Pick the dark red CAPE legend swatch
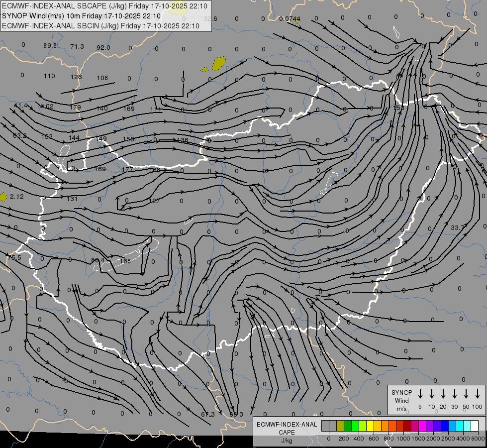Viewport: 487px width, 448px height. pyautogui.click(x=407, y=426)
